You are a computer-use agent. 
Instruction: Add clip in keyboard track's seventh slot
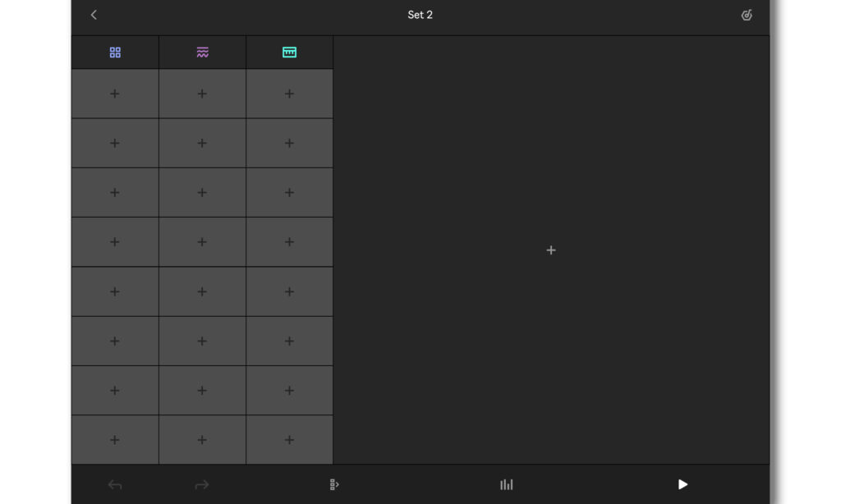[289, 391]
